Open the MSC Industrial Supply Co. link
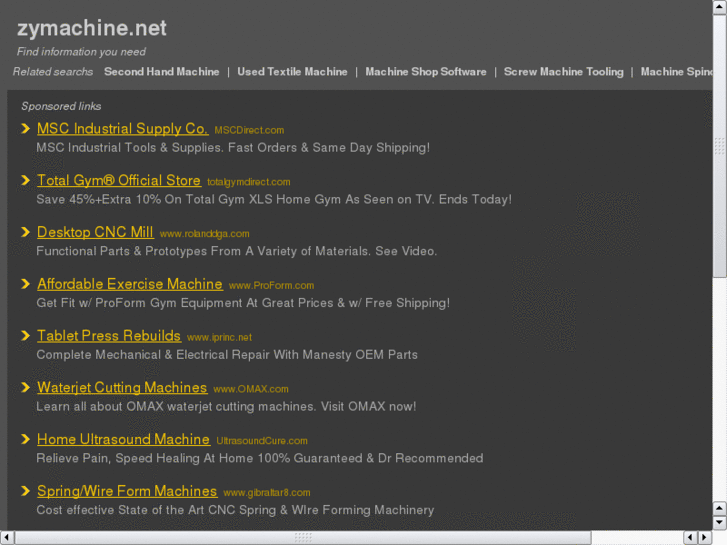Viewport: 727px width, 545px height. pos(122,128)
